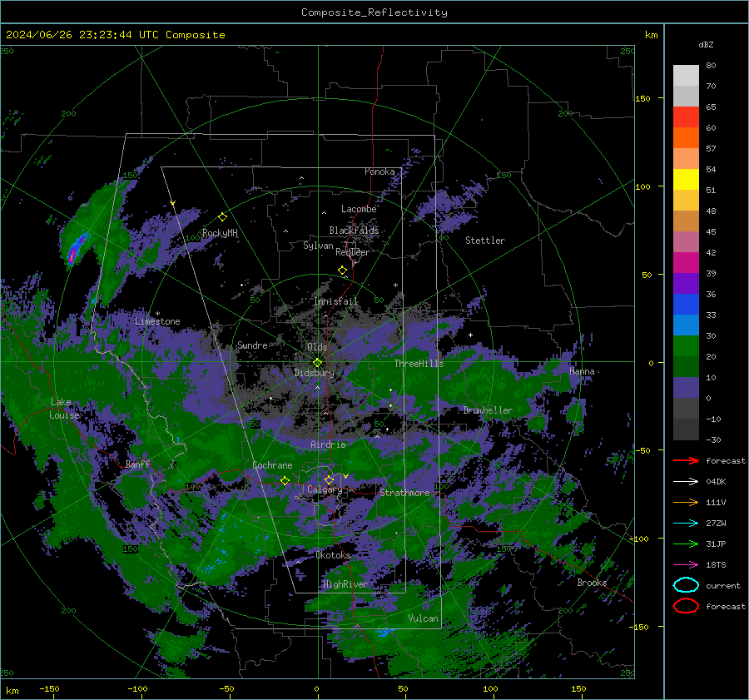Screen dimensions: 749x700
Task: Click the red forecast ellipse legend icon
Action: 686,606
